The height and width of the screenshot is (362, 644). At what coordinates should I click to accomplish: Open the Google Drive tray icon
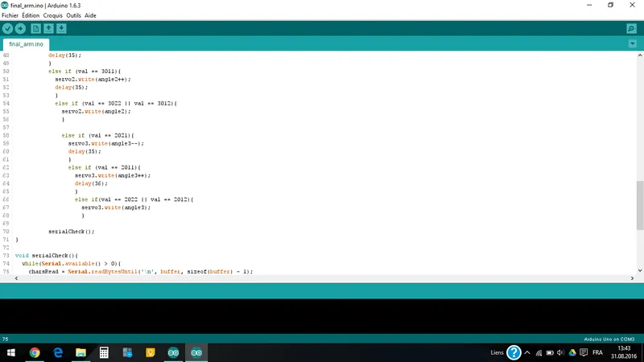[572, 352]
